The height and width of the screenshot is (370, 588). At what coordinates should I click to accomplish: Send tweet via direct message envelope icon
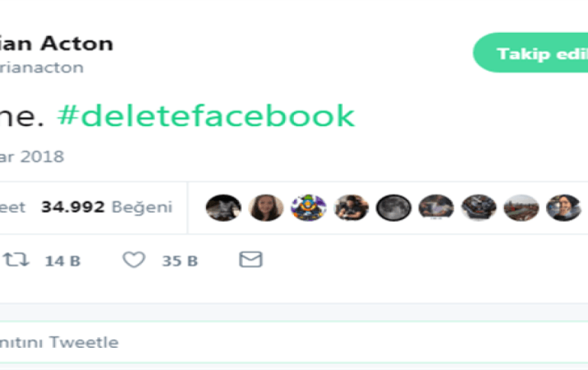(250, 260)
